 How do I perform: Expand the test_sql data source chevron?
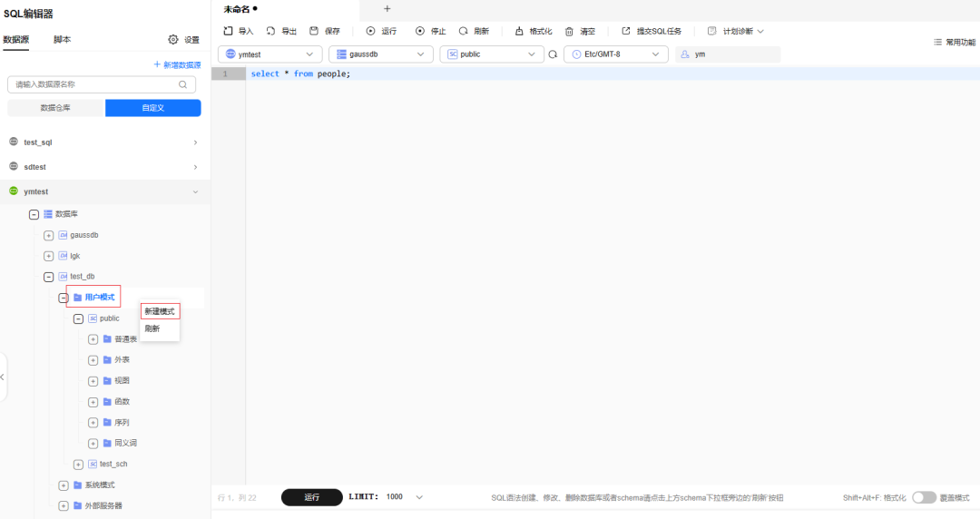point(196,142)
